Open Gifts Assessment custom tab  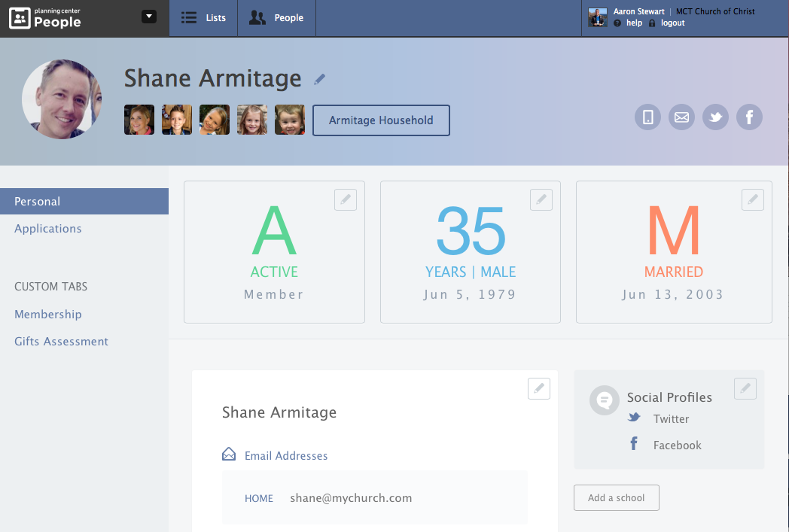[62, 342]
